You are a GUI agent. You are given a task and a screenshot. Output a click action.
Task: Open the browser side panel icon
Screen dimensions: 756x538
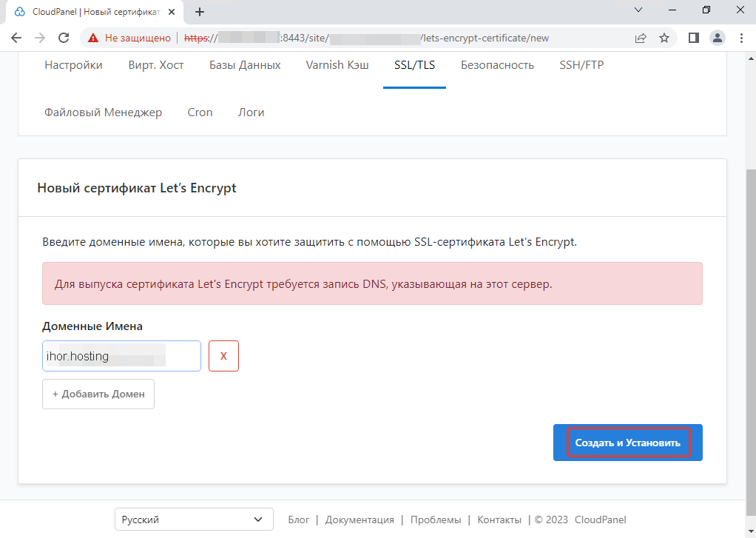point(692,37)
